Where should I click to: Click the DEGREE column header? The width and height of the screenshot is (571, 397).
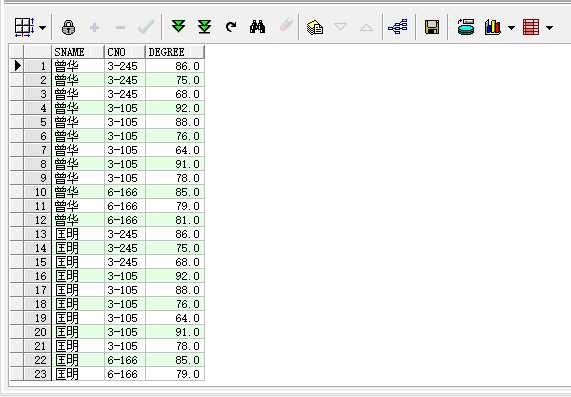pyautogui.click(x=175, y=52)
